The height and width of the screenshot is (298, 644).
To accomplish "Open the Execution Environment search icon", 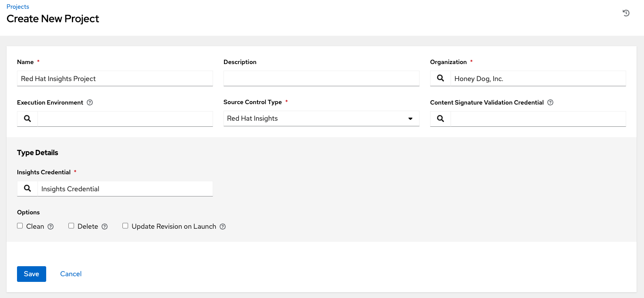I will pos(27,119).
